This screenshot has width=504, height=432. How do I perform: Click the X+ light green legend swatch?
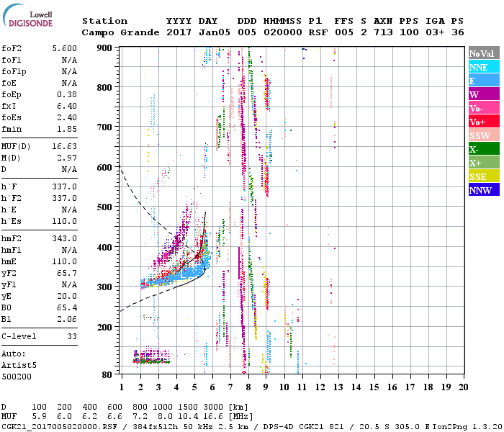(x=483, y=163)
